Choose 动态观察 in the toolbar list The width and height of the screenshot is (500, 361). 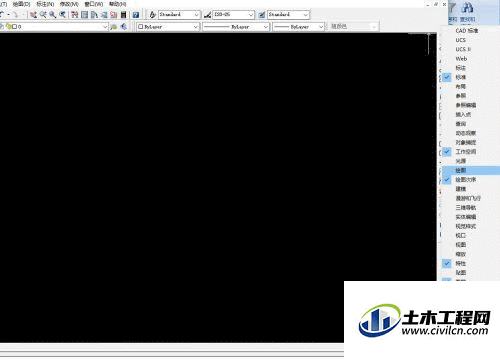pos(471,133)
